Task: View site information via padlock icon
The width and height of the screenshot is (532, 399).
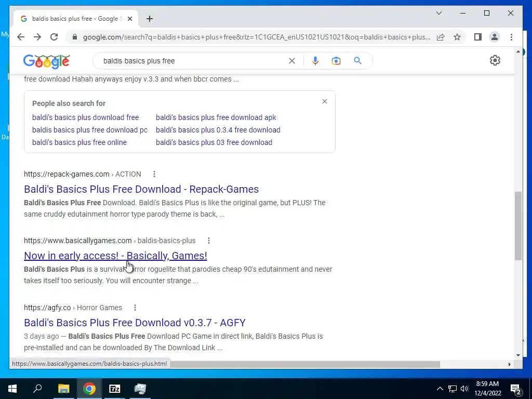Action: [x=75, y=37]
